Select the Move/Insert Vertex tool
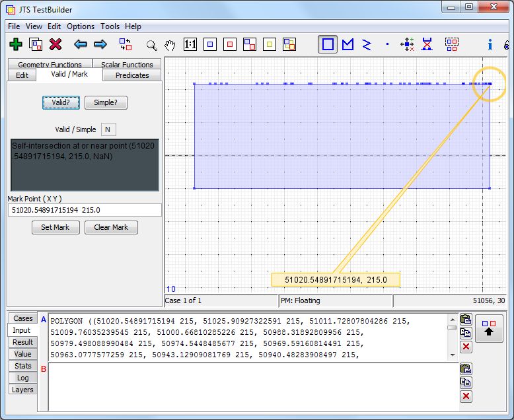This screenshot has width=514, height=420. click(407, 44)
